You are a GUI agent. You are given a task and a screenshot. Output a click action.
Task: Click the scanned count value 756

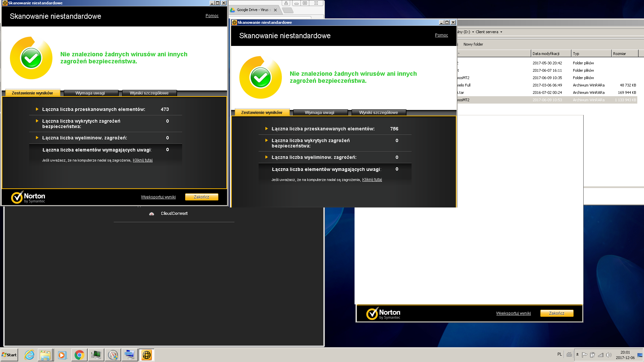pos(394,129)
